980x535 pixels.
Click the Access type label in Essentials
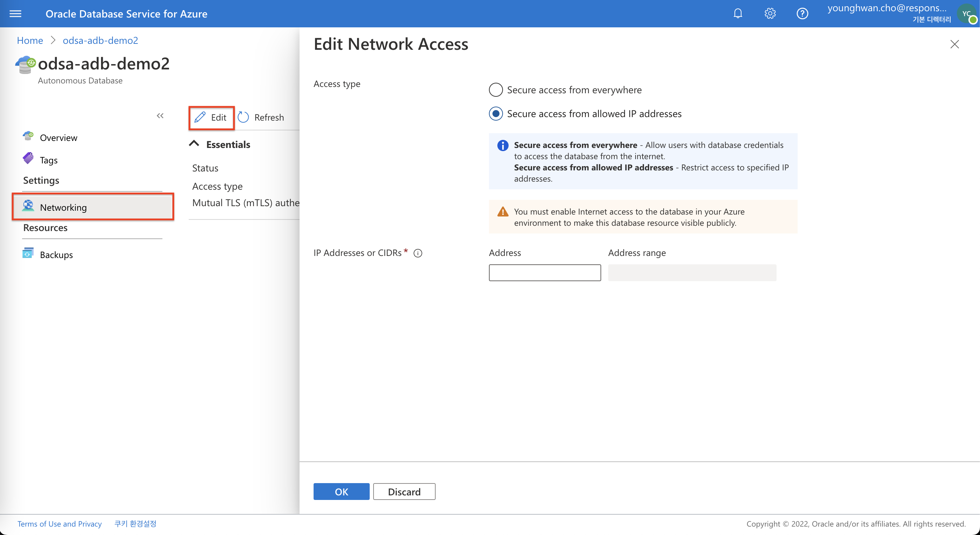click(x=217, y=186)
